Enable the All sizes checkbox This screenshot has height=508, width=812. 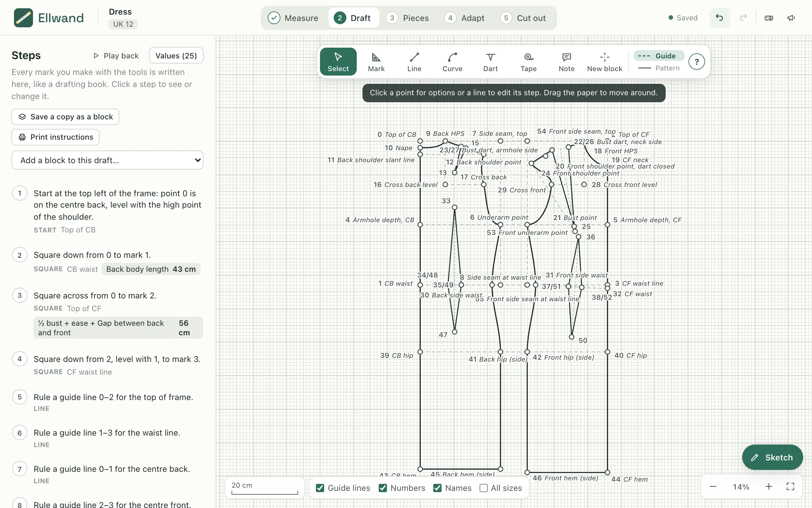(483, 488)
